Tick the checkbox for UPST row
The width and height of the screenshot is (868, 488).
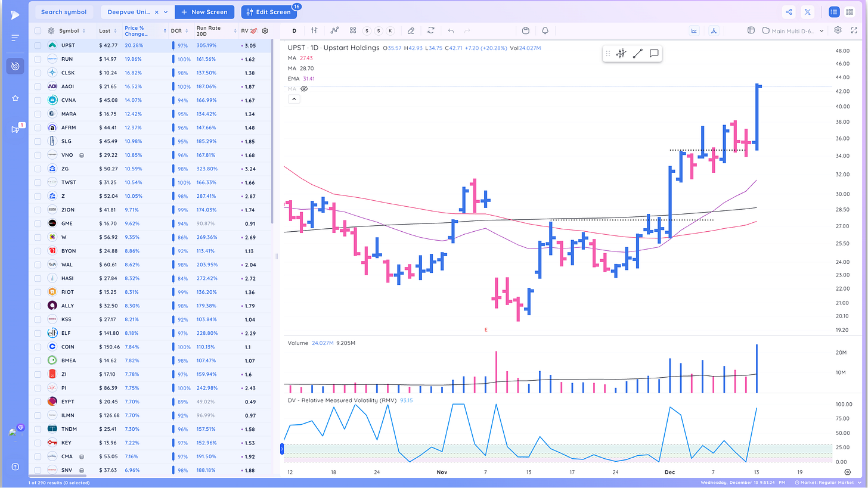(38, 45)
